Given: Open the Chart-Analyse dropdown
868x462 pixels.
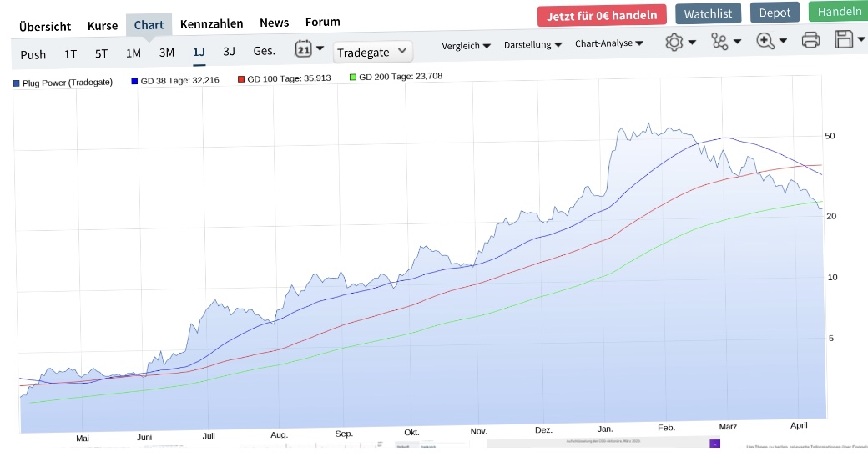Looking at the screenshot, I should 609,43.
